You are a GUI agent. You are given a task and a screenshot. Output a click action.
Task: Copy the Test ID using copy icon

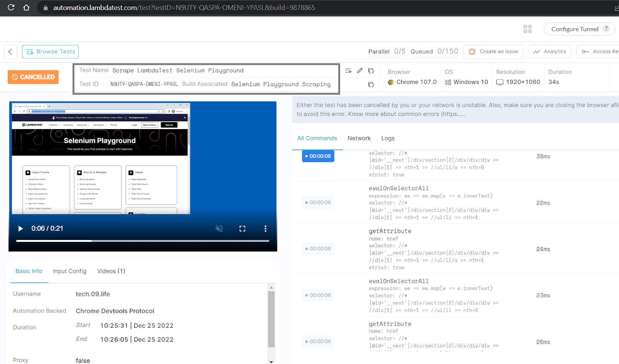371,84
